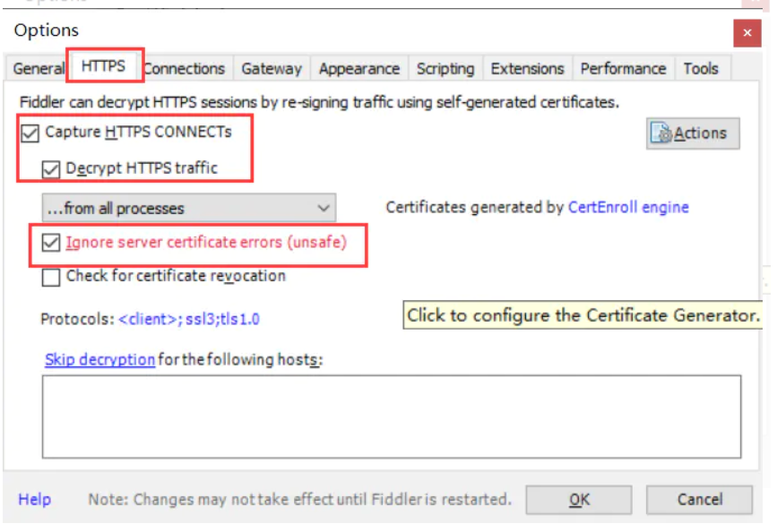Click the Skip decryption link

99,360
